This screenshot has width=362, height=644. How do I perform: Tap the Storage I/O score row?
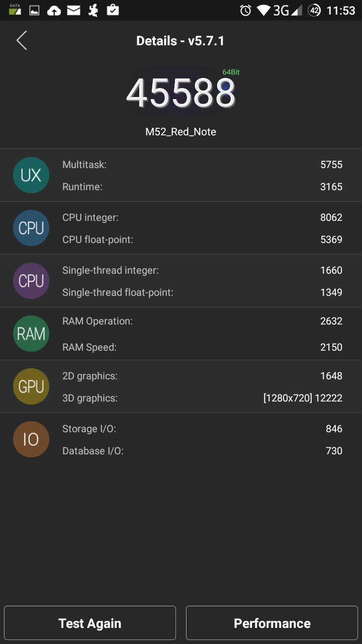(x=202, y=429)
